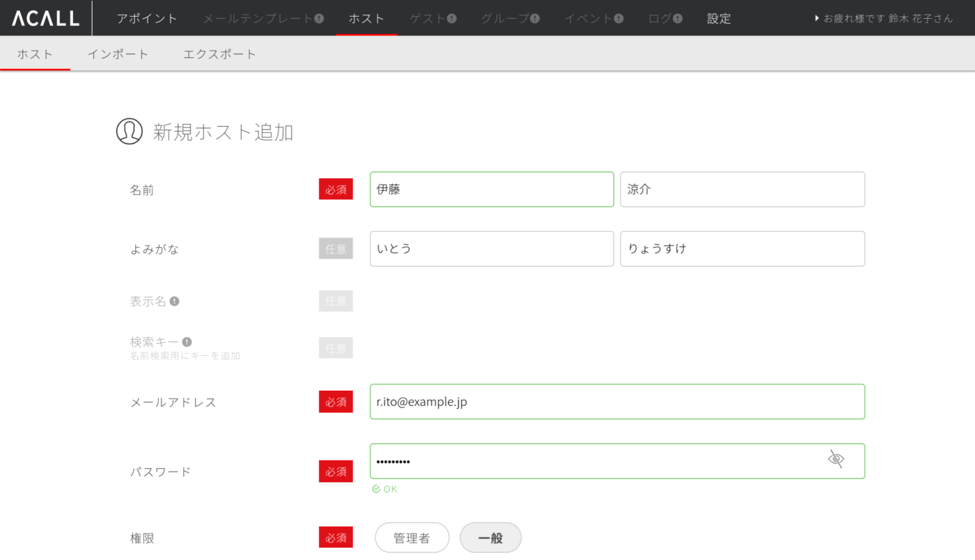The image size is (975, 560).
Task: Open the 設定 menu
Action: [719, 19]
